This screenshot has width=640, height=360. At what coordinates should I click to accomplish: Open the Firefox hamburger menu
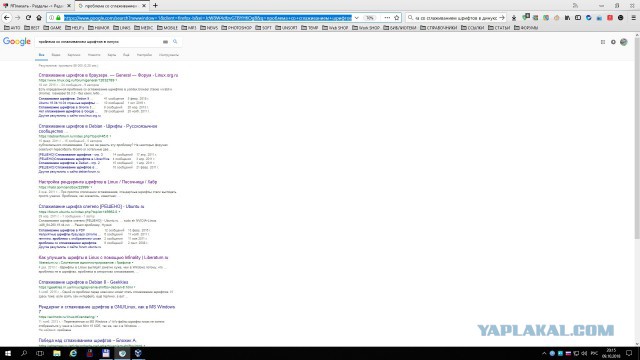coord(633,18)
